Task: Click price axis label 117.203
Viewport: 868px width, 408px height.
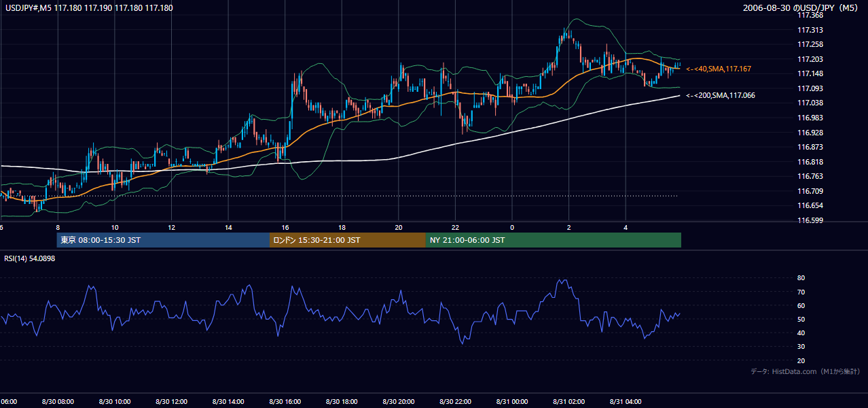Action: coord(810,59)
